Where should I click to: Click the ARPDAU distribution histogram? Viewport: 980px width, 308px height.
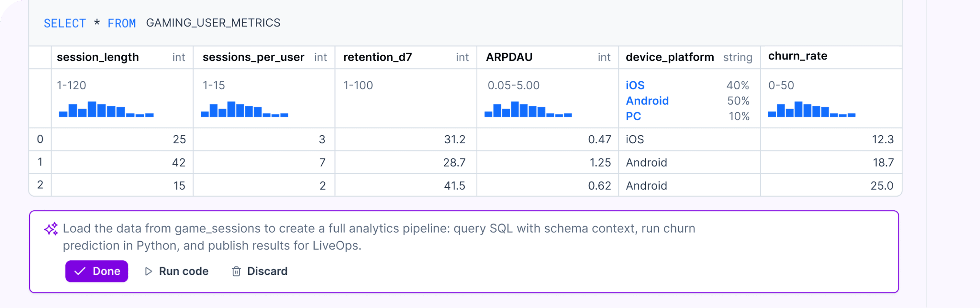click(529, 111)
